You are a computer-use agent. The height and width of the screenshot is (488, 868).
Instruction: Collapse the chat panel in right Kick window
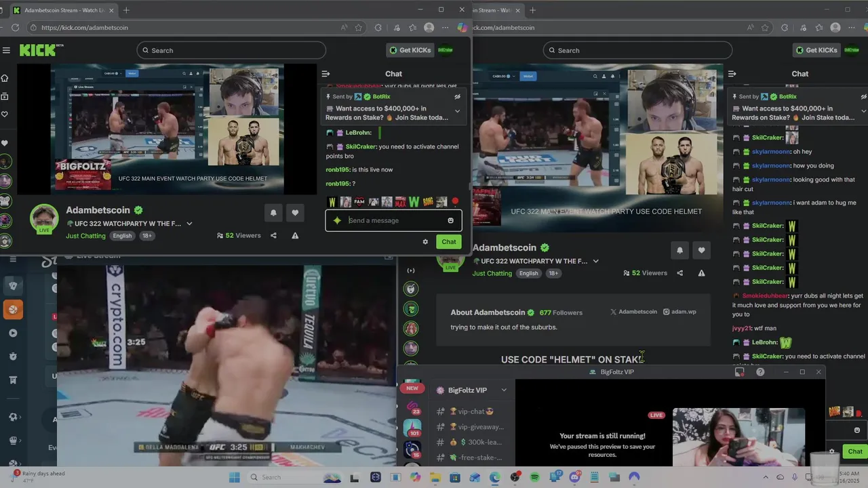[x=732, y=74]
